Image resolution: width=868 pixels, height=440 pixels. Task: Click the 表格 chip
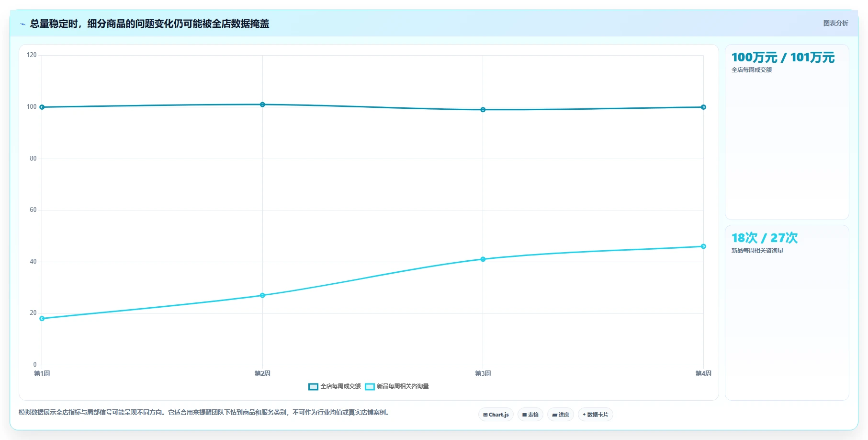click(x=530, y=415)
